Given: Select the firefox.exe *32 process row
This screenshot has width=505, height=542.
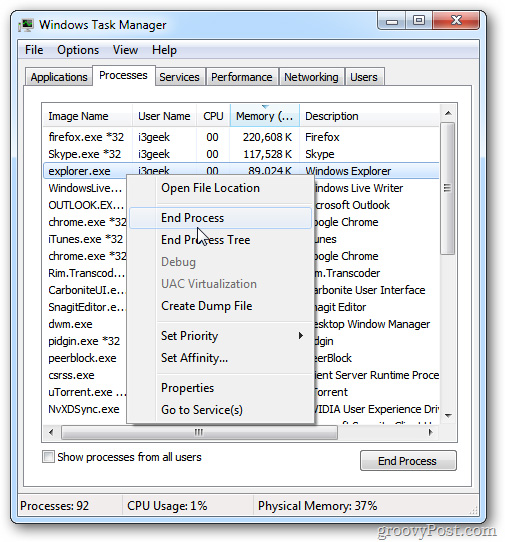Looking at the screenshot, I should coord(241,137).
